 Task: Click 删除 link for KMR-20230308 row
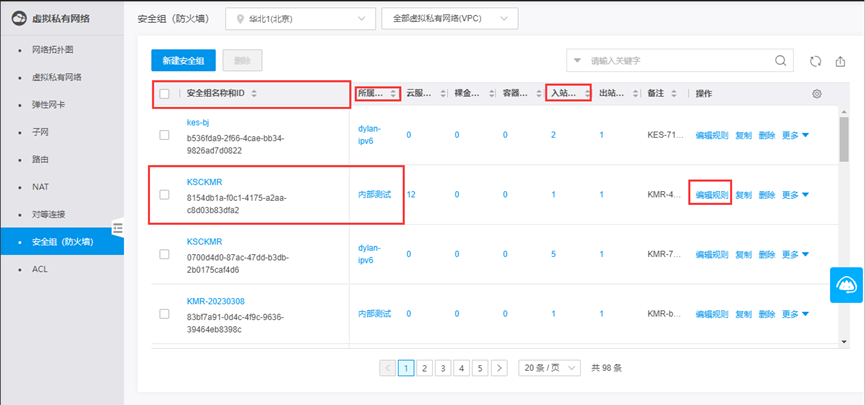click(767, 313)
